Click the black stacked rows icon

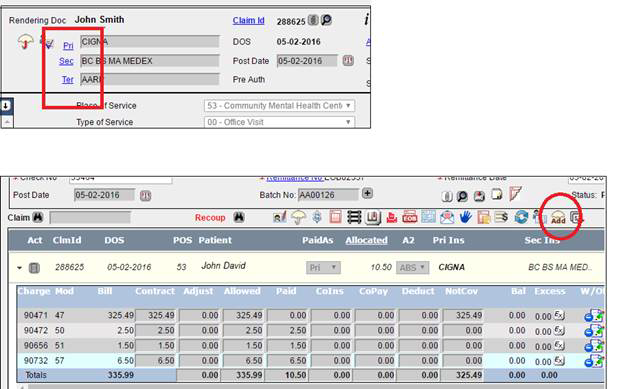(354, 217)
